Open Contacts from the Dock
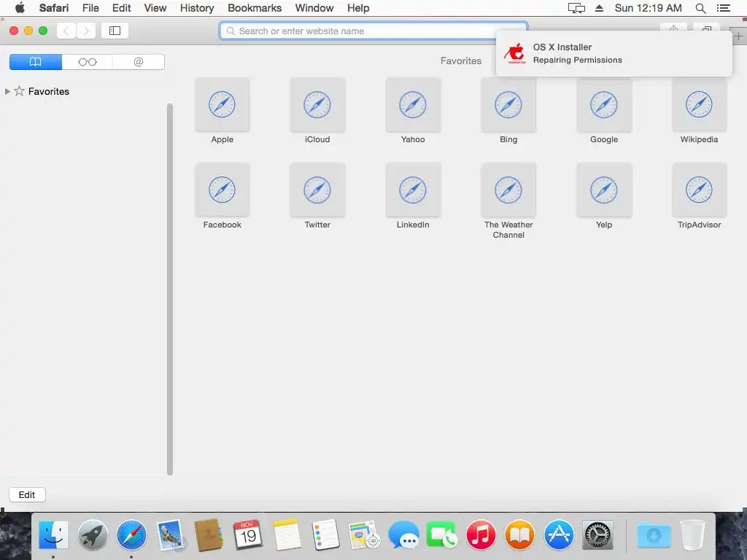 pyautogui.click(x=209, y=534)
